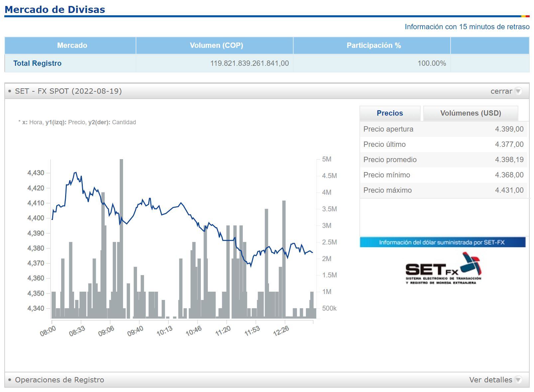Viewport: 534px width, 392px height.
Task: Click the Operaciones de Registro section title
Action: [60, 380]
